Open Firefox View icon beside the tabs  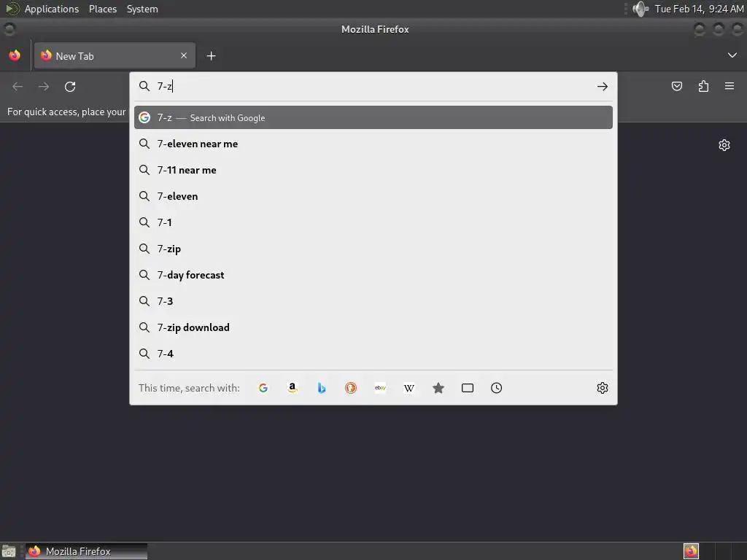point(15,55)
